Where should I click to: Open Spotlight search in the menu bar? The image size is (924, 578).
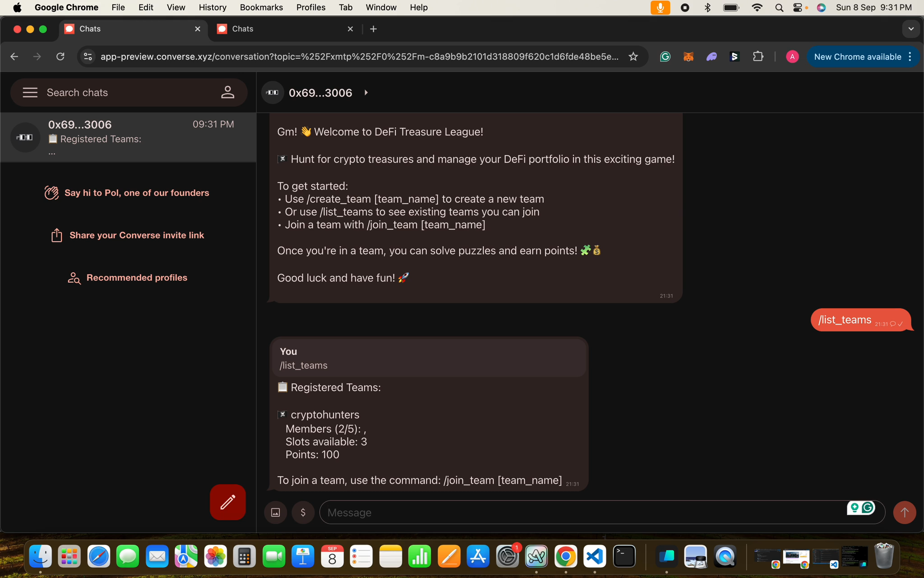coord(779,8)
